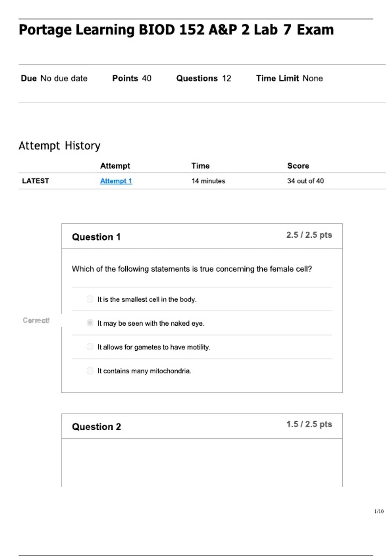Click the 1/10 page number
Screen dimensions: 392x556
click(379, 511)
